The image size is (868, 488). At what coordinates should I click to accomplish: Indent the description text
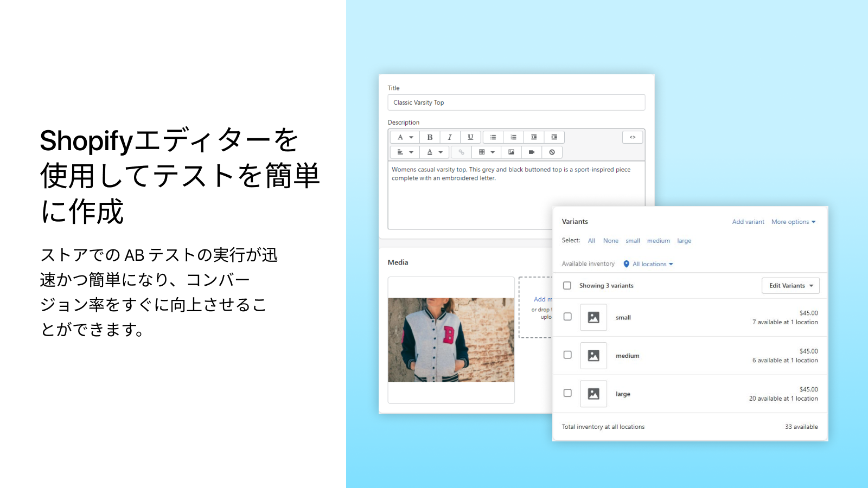554,137
